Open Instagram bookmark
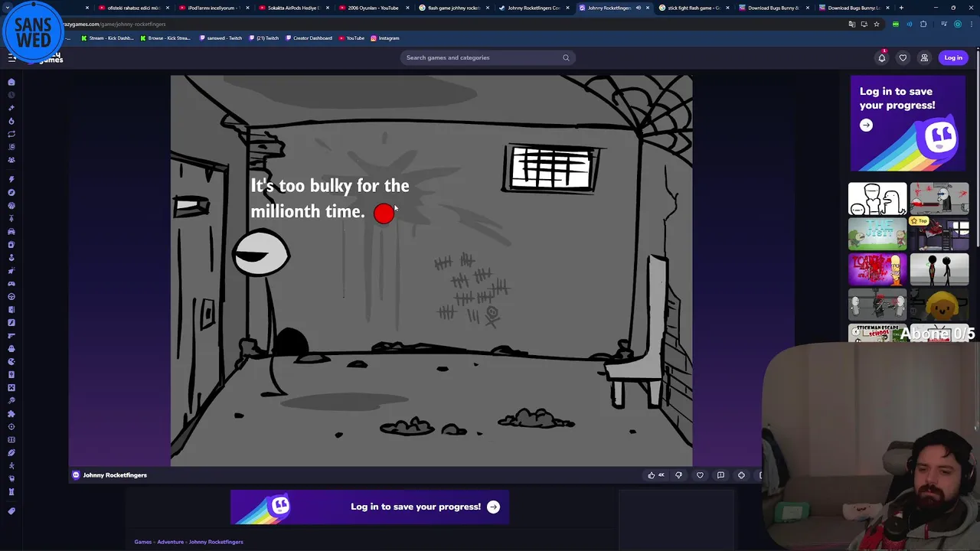 (385, 38)
